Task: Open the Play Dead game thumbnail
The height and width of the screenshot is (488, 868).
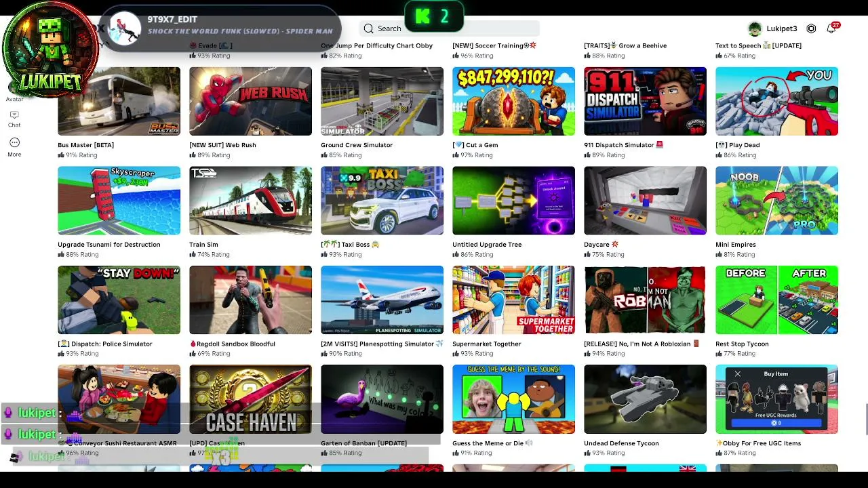Action: pyautogui.click(x=777, y=101)
